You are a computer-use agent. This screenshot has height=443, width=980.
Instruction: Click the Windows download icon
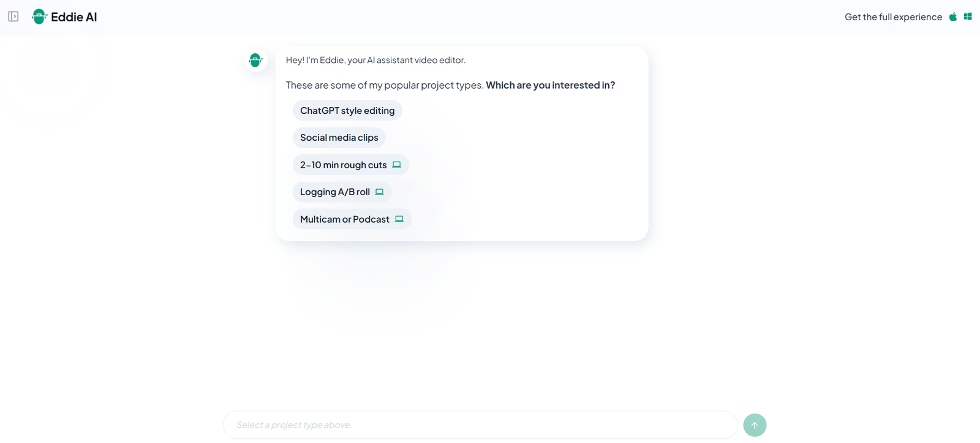(968, 17)
